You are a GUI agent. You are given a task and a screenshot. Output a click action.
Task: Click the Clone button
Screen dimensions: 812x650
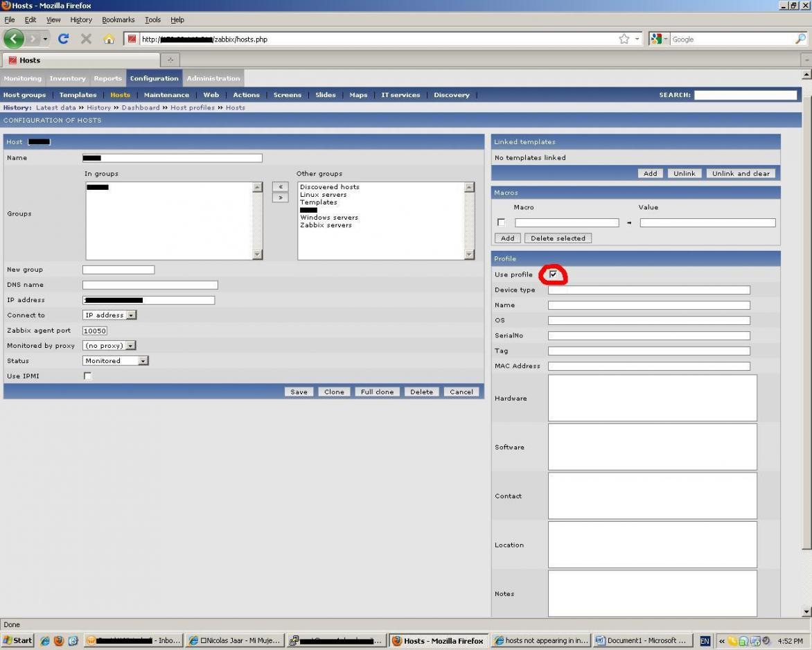[334, 392]
